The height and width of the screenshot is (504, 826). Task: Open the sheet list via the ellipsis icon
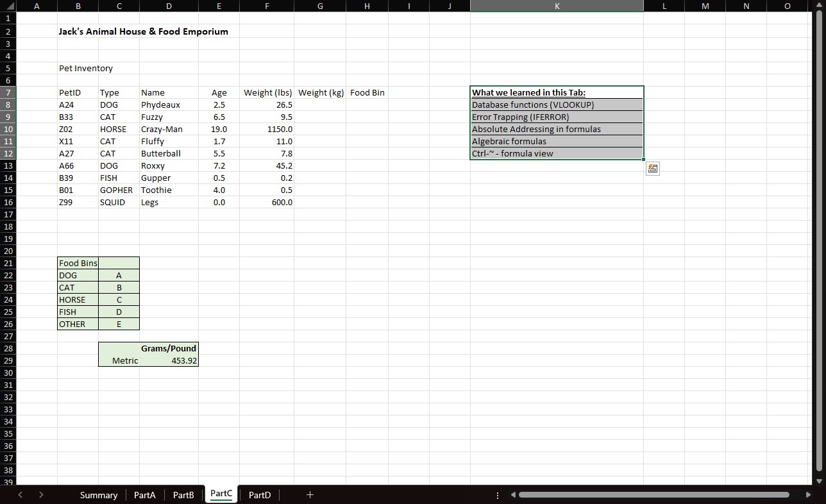(x=498, y=494)
